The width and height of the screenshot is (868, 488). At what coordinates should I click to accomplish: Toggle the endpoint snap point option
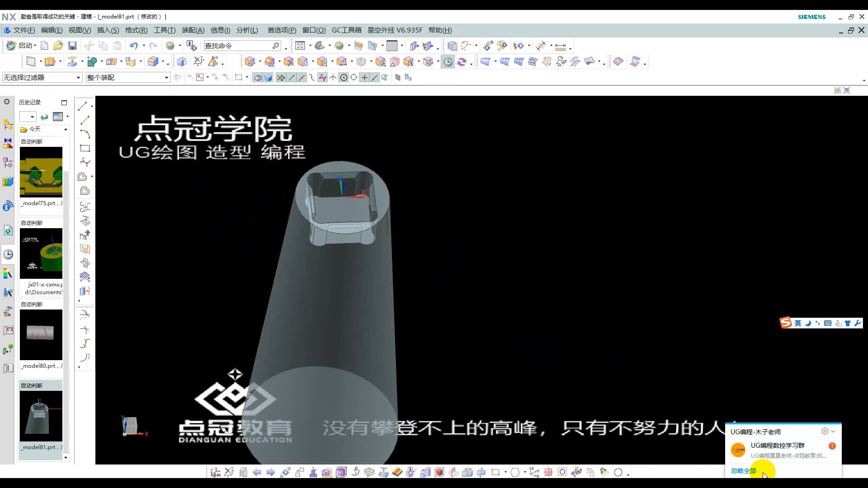292,77
